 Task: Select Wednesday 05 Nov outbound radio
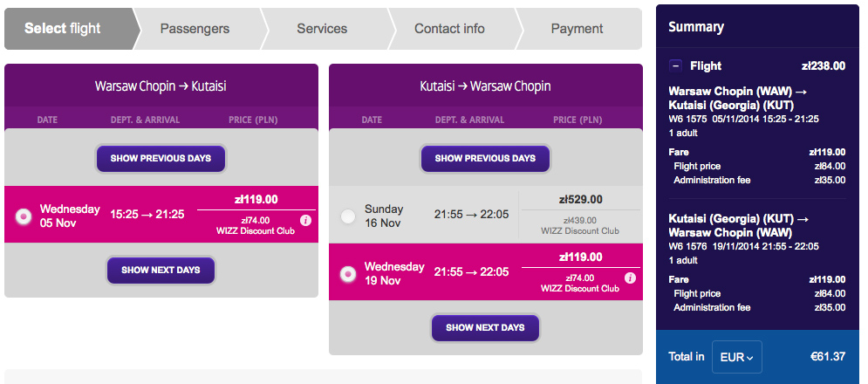tap(24, 216)
